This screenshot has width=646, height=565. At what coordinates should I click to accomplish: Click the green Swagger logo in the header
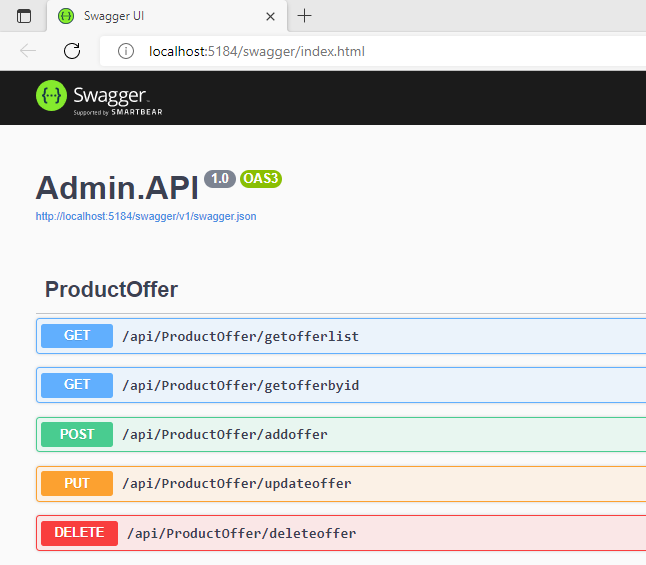coord(51,96)
